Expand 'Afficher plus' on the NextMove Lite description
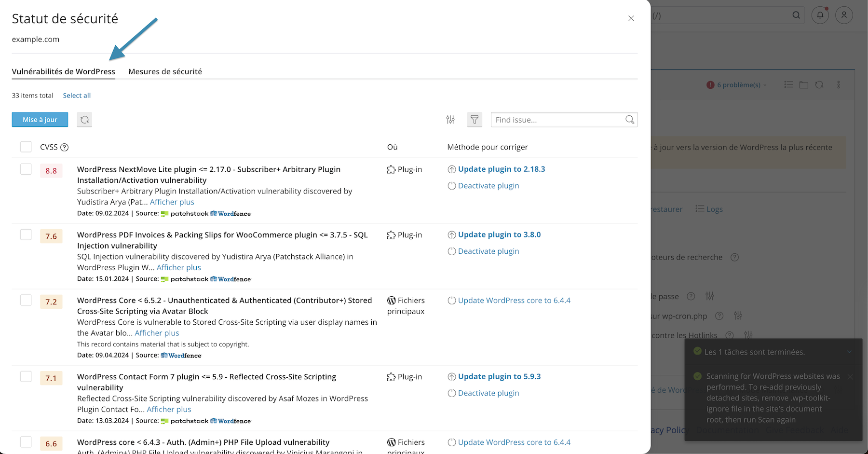Image resolution: width=868 pixels, height=454 pixels. 172,202
